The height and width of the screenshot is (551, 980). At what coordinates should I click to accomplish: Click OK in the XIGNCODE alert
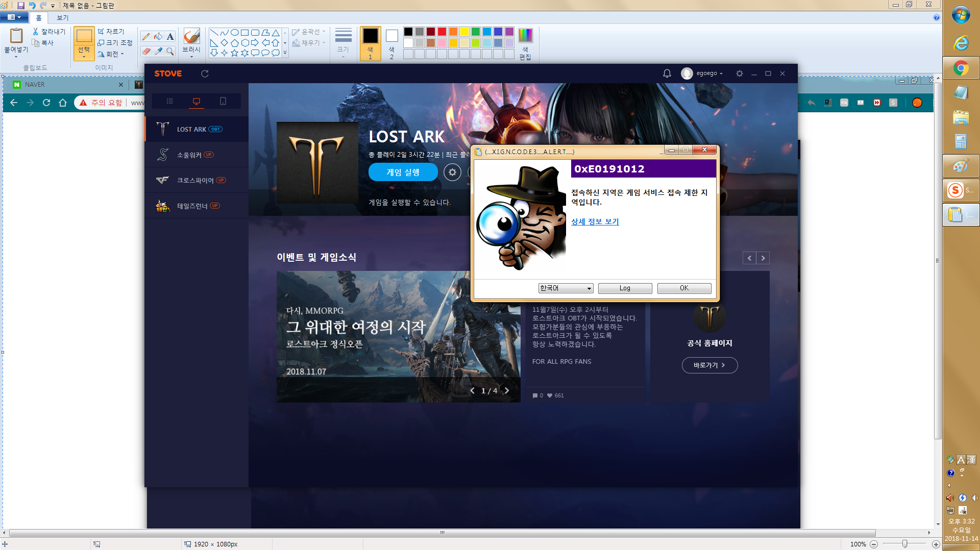pos(684,288)
